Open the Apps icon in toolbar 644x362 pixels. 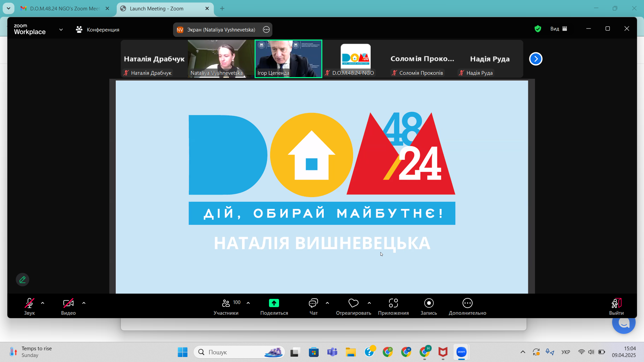393,303
